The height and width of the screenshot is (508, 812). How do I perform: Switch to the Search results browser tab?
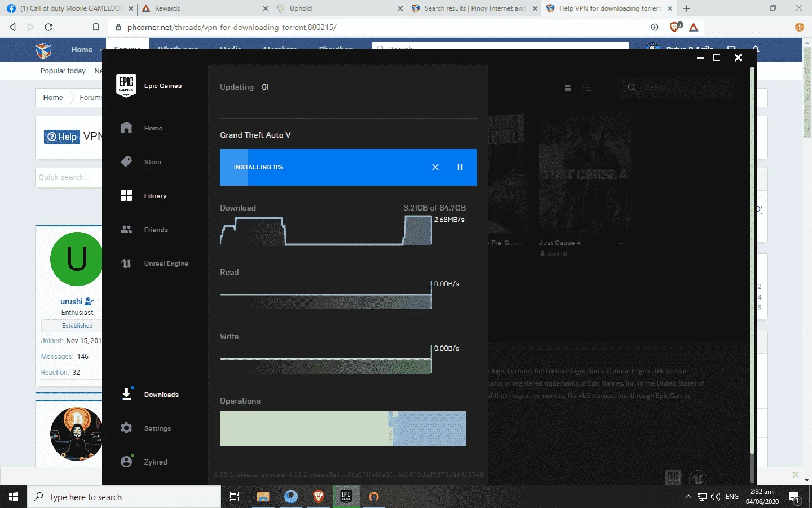[x=474, y=8]
